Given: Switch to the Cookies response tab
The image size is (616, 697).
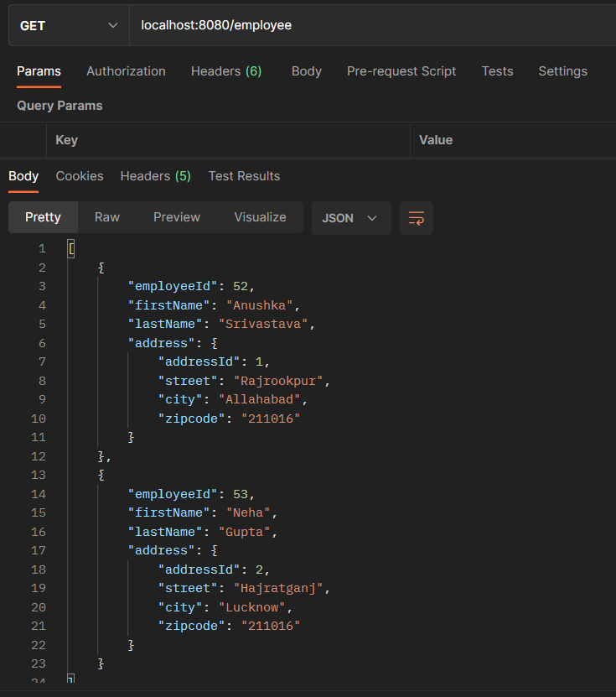Looking at the screenshot, I should click(x=79, y=176).
